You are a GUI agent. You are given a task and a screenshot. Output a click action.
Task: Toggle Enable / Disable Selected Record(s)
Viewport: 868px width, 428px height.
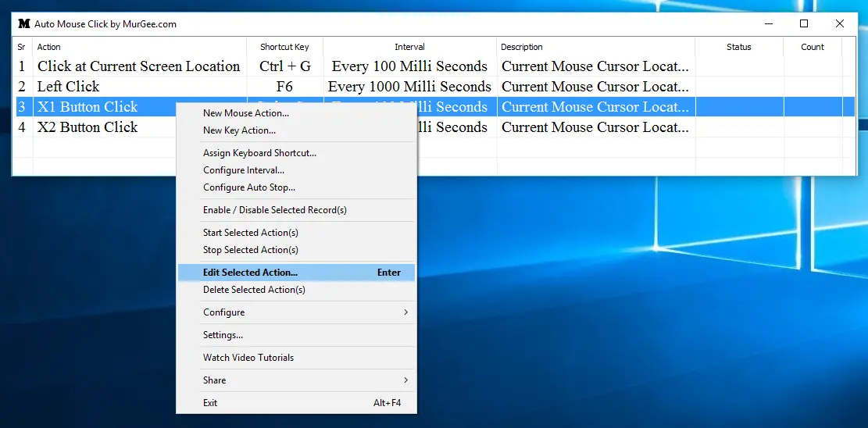tap(274, 210)
